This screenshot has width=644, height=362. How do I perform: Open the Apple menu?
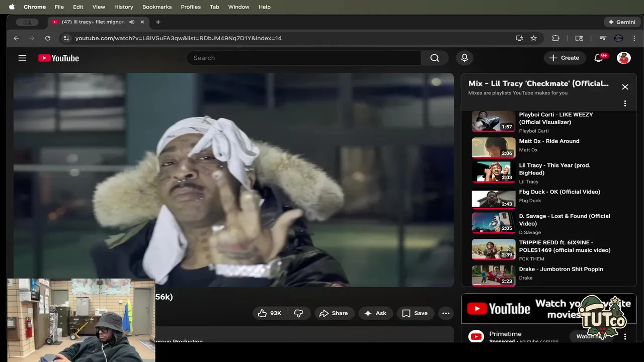[x=12, y=7]
